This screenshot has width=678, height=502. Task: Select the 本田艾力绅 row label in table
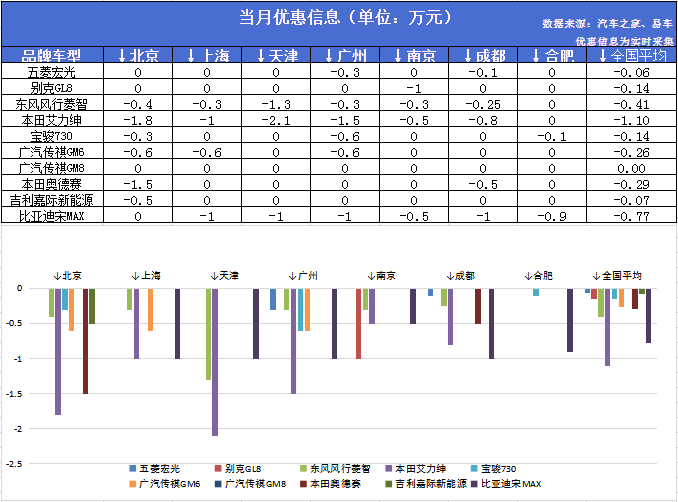52,119
